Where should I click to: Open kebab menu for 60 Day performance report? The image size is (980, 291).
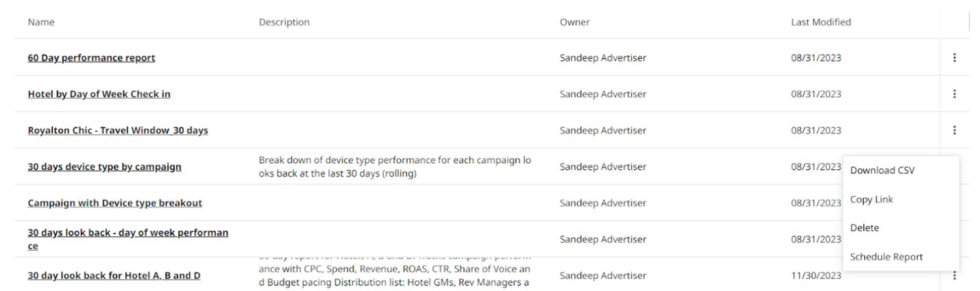(954, 58)
